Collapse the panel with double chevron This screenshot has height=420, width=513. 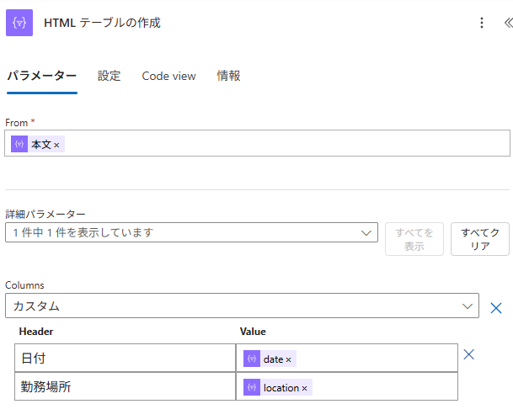506,23
